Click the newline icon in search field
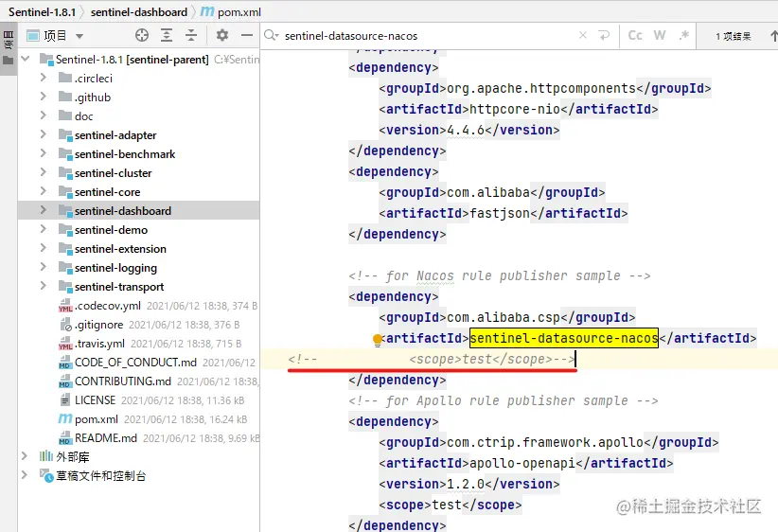778x532 pixels. click(x=604, y=35)
